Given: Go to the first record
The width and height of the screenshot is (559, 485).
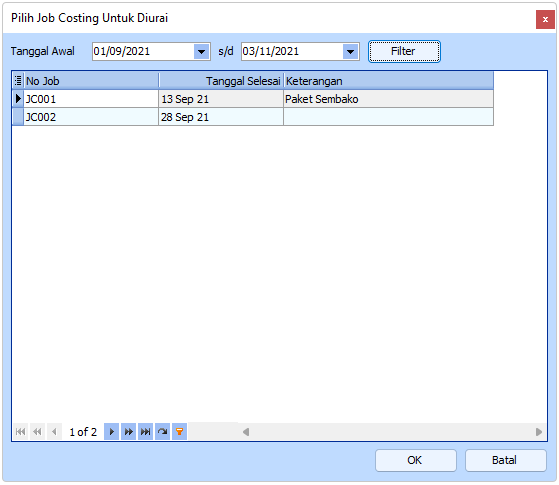Looking at the screenshot, I should [21, 432].
